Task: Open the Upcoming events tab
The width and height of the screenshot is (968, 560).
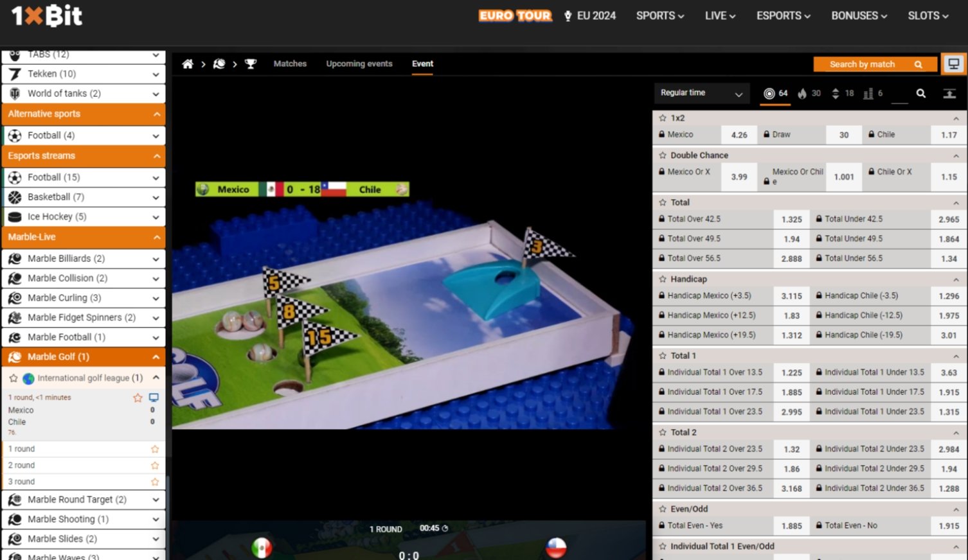Action: (x=359, y=64)
